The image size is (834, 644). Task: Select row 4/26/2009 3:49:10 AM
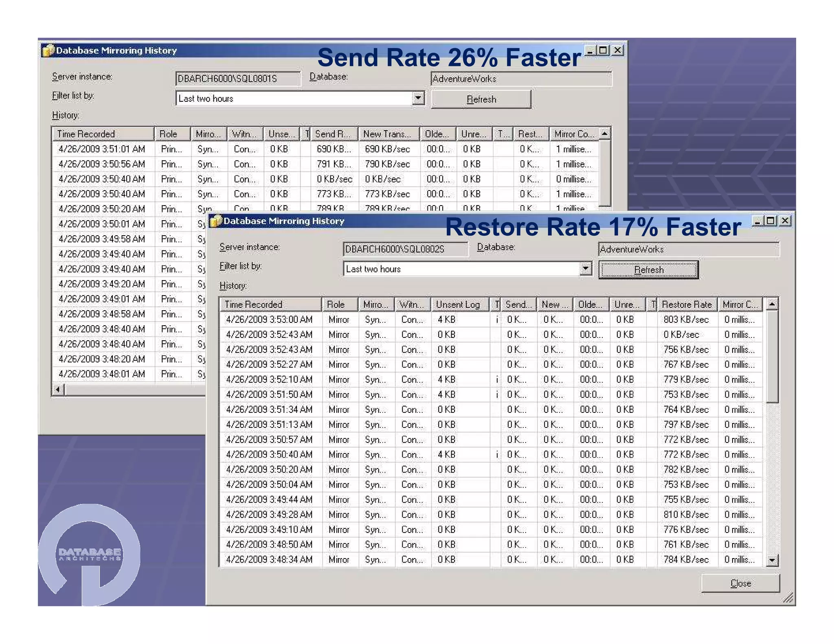[x=491, y=530]
